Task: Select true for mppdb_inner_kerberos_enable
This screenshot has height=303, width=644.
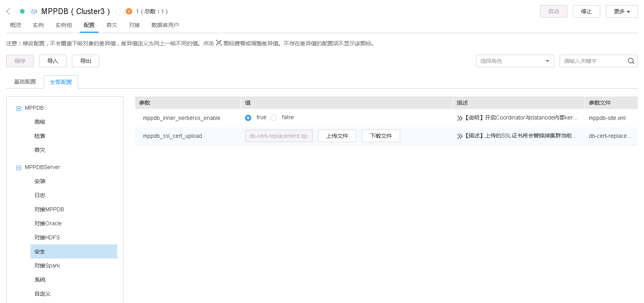Action: [248, 118]
